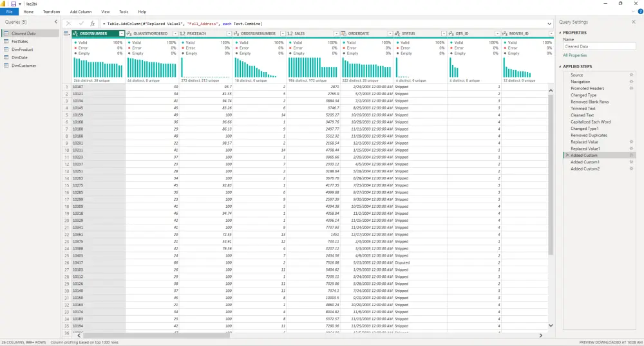Open the All Properties link
Viewport: 644px width, 346px height.
[575, 55]
